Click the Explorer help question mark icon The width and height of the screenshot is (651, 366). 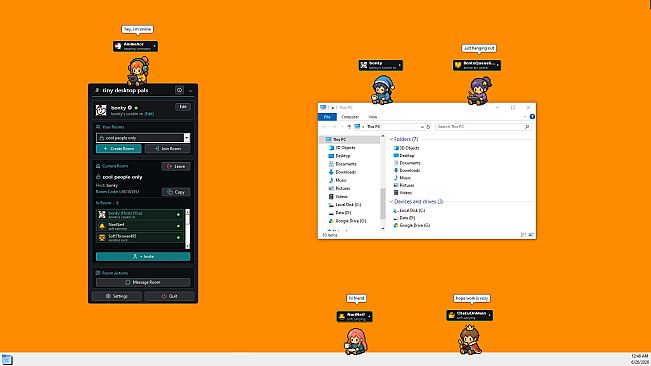[532, 117]
